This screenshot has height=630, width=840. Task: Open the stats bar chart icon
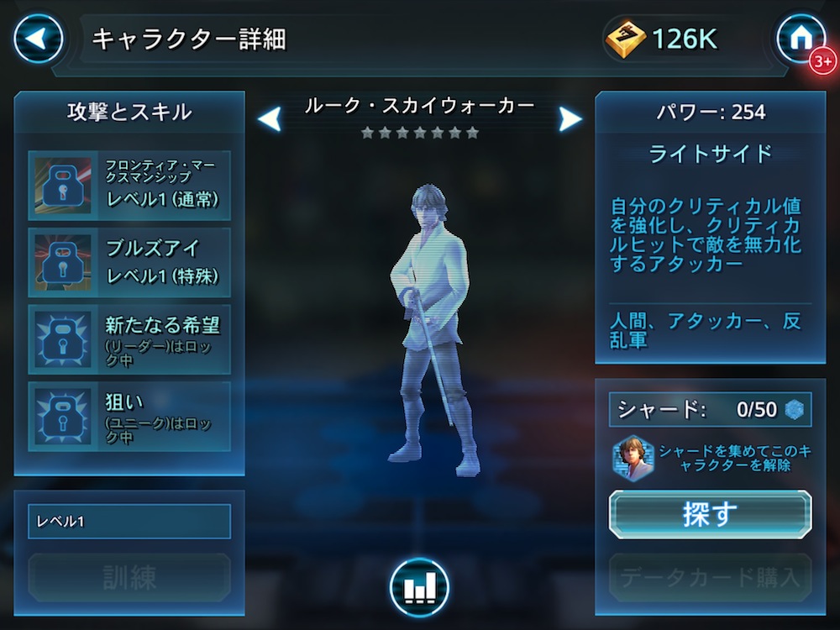coord(419,588)
